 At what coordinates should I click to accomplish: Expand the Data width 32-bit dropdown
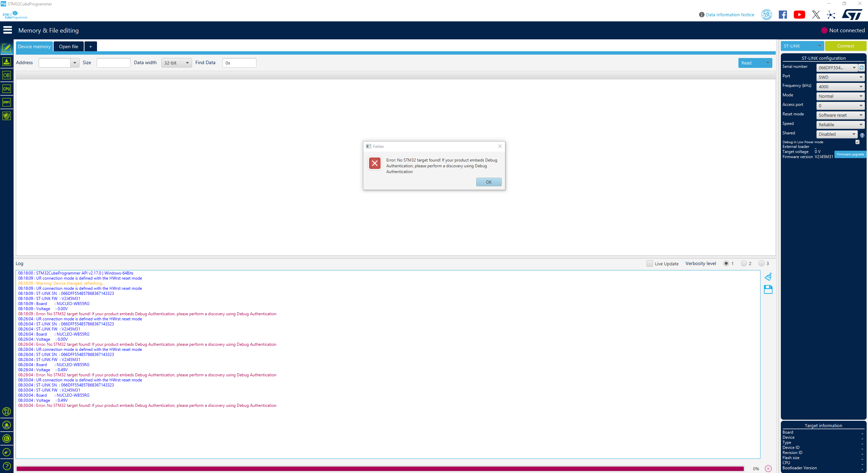point(176,63)
